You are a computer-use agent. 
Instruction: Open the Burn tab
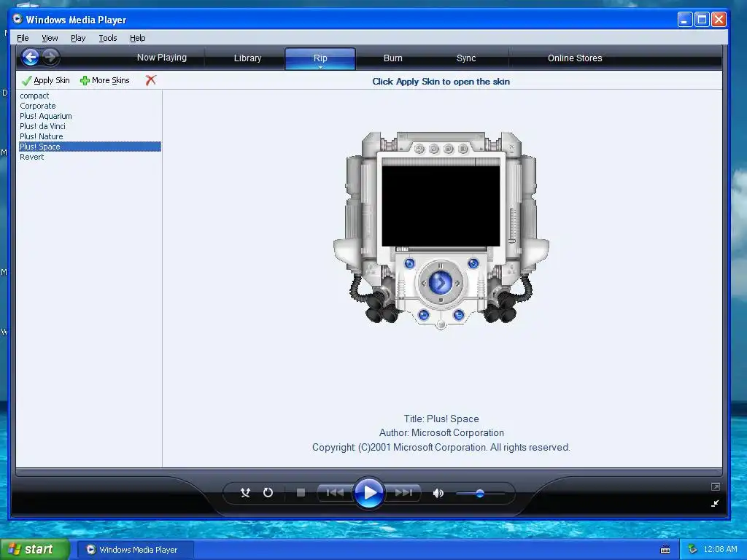point(393,58)
